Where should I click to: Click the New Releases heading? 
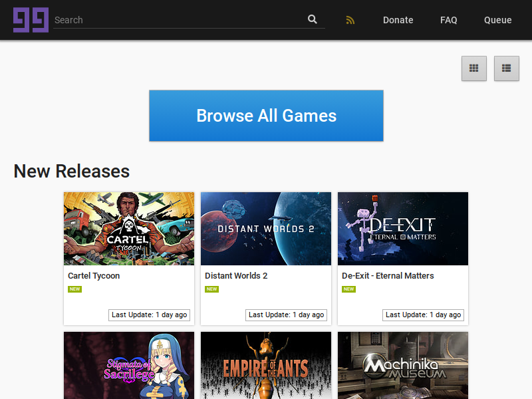(x=72, y=171)
